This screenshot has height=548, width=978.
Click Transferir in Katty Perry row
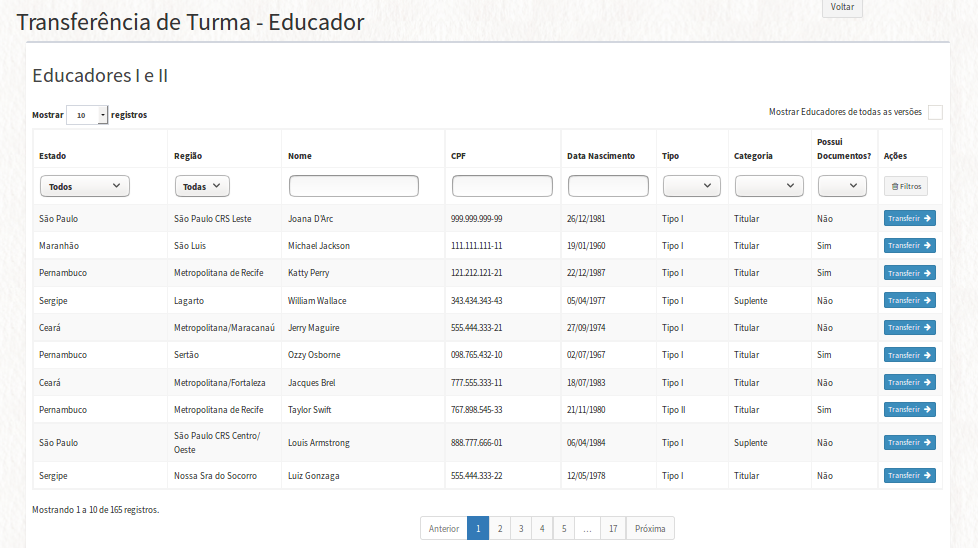pos(909,273)
